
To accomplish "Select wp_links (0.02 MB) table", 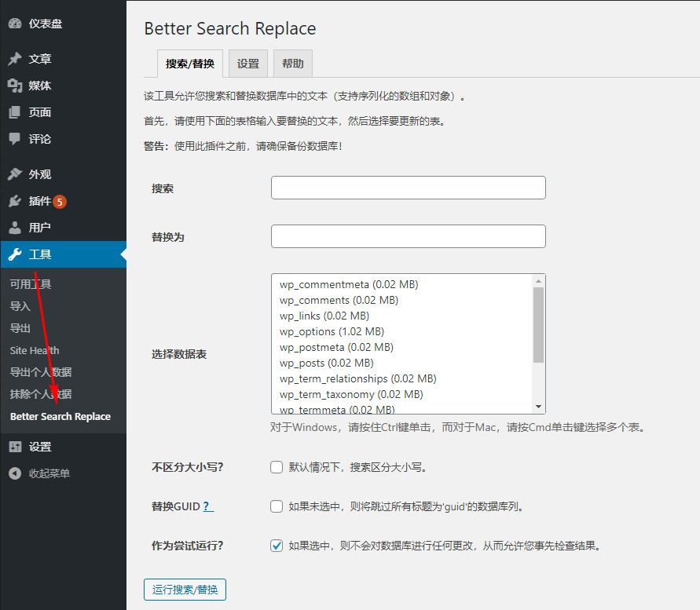I will (x=324, y=316).
